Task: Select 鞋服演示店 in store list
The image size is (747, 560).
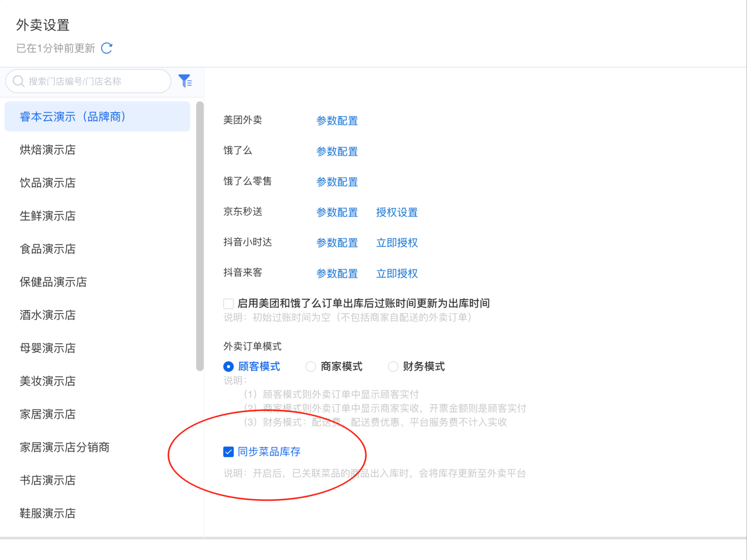Action: coord(48,513)
